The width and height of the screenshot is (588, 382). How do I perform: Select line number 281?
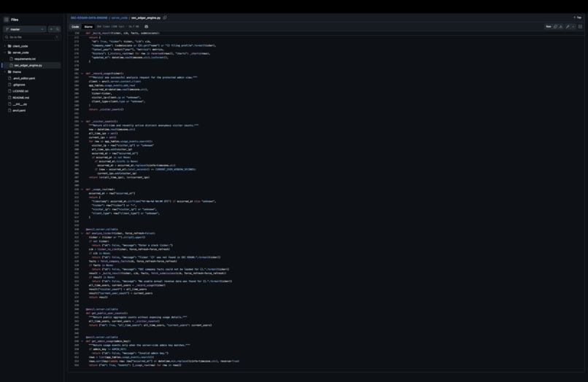pyautogui.click(x=77, y=74)
